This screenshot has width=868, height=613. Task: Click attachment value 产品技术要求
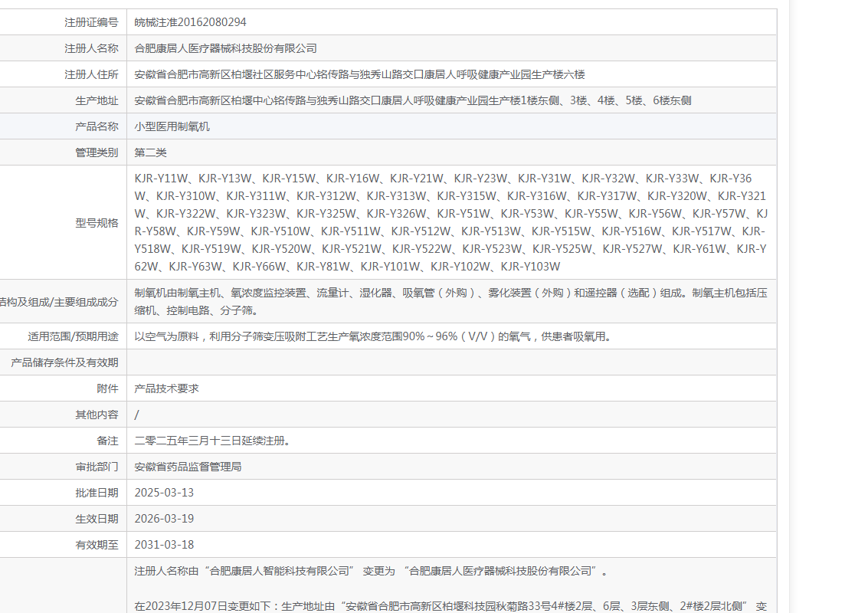pos(166,388)
